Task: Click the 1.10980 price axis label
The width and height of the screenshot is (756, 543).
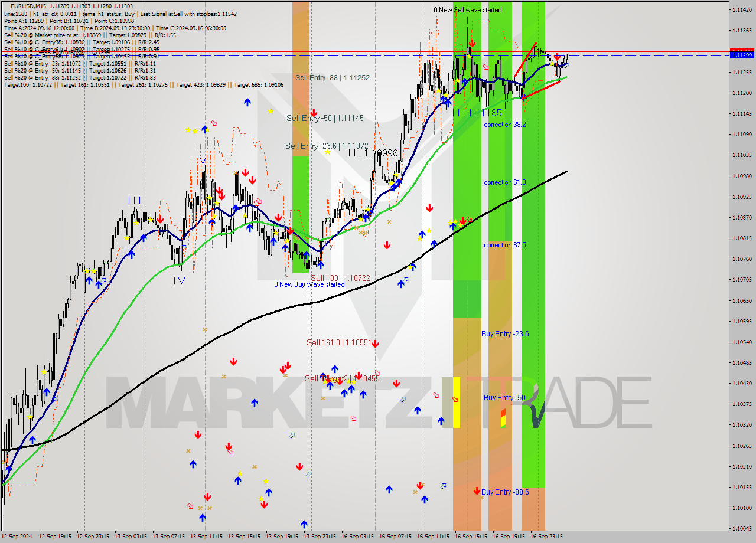Action: 742,176
